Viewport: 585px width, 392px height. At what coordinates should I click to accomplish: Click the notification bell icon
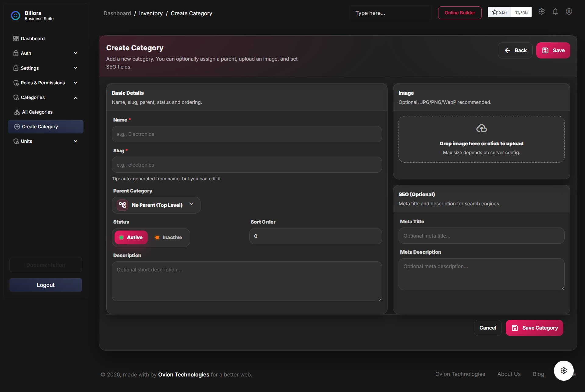(555, 12)
